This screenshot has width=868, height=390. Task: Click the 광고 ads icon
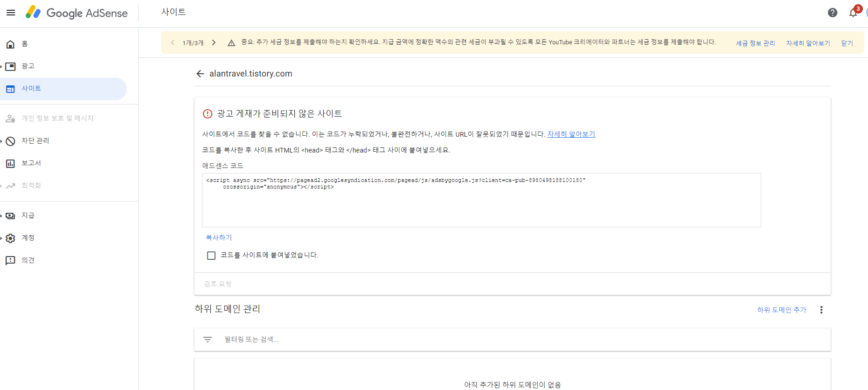(10, 67)
